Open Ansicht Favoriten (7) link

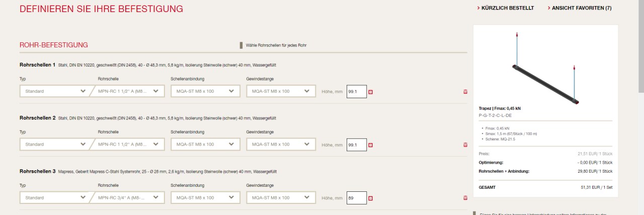[582, 8]
